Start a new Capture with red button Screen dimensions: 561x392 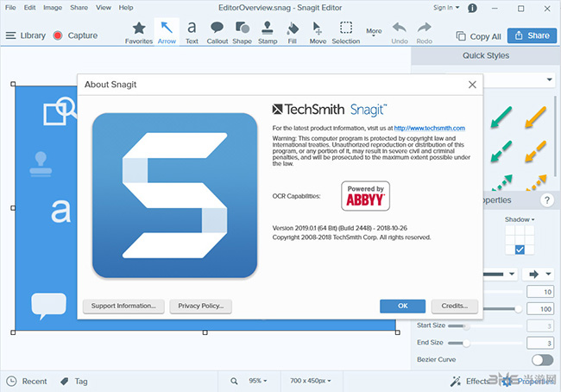coord(75,35)
